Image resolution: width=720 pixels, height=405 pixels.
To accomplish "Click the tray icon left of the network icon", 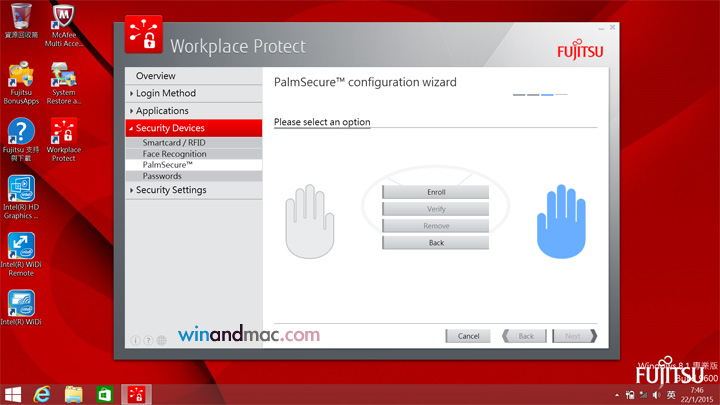I will tap(630, 395).
